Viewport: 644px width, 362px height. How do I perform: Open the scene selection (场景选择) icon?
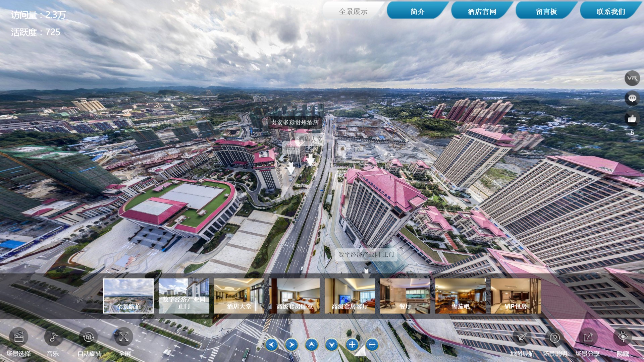18,337
